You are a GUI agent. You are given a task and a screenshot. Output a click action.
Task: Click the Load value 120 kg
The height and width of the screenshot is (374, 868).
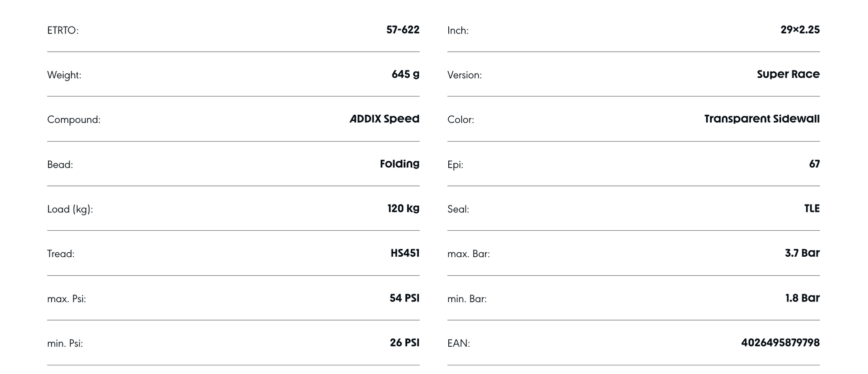[x=403, y=209]
